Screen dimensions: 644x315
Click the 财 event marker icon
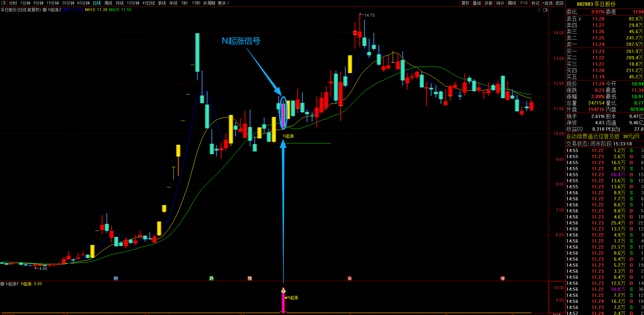[x=116, y=278]
